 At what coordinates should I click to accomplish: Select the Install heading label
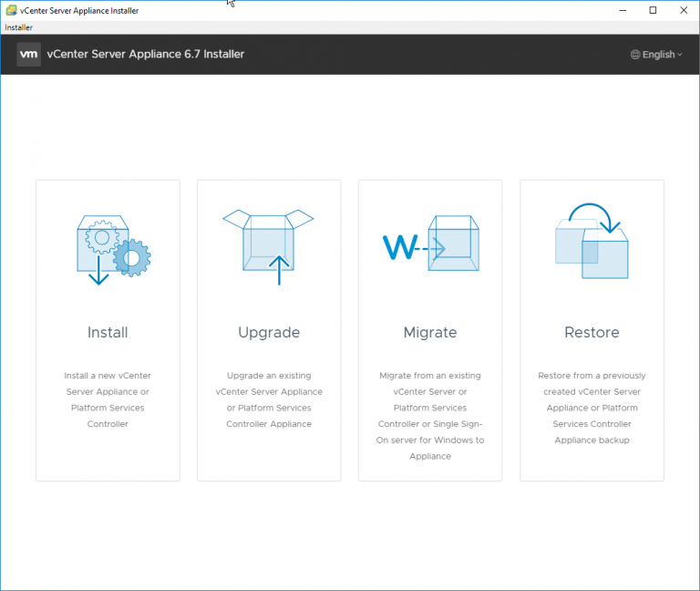point(108,333)
